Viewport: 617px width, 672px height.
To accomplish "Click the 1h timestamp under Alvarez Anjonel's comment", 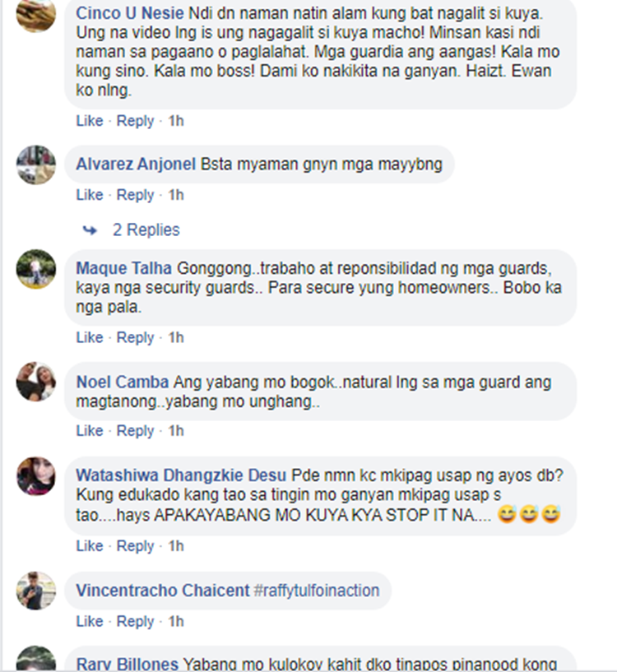I will click(176, 195).
